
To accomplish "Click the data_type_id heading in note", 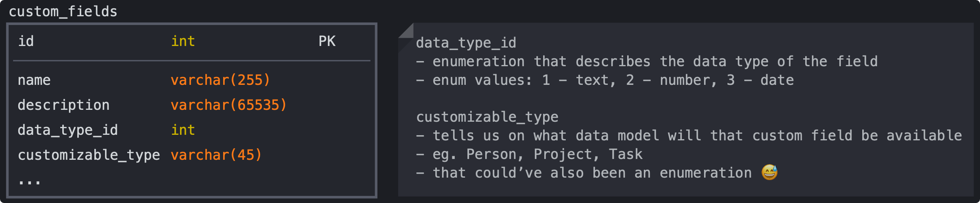I will click(x=466, y=43).
